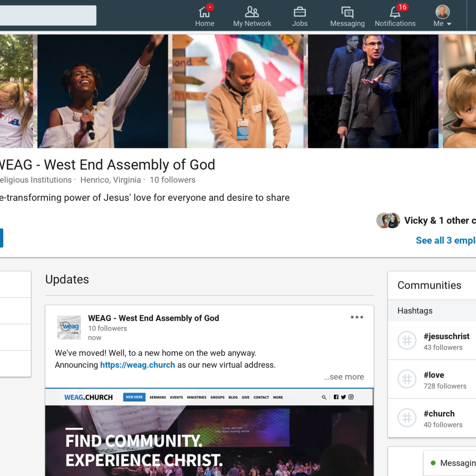Click the post author name WEAG
476x476 pixels.
tap(153, 318)
